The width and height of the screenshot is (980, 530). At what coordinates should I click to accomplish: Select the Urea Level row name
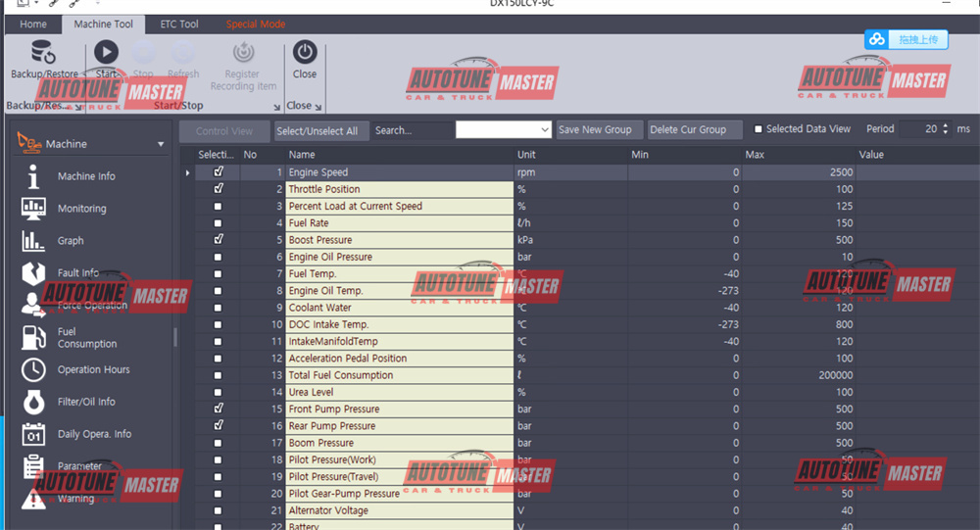399,392
